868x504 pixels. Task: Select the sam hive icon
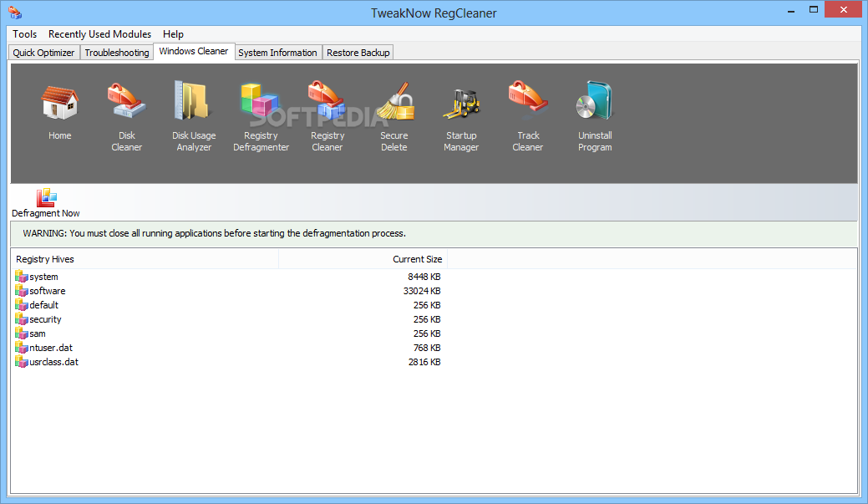tap(21, 334)
